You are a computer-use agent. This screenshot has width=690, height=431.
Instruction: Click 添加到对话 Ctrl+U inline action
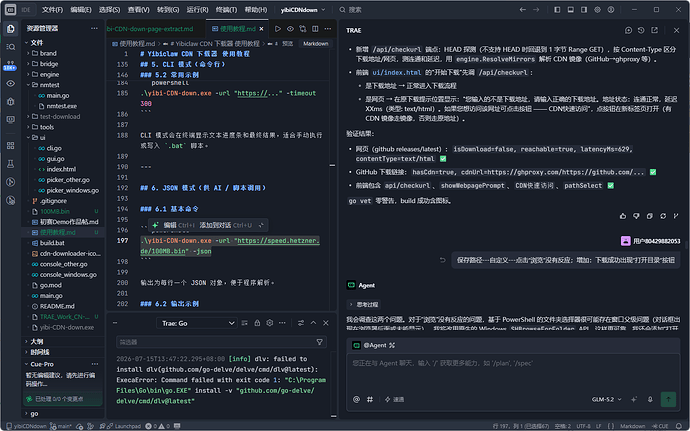pyautogui.click(x=226, y=225)
